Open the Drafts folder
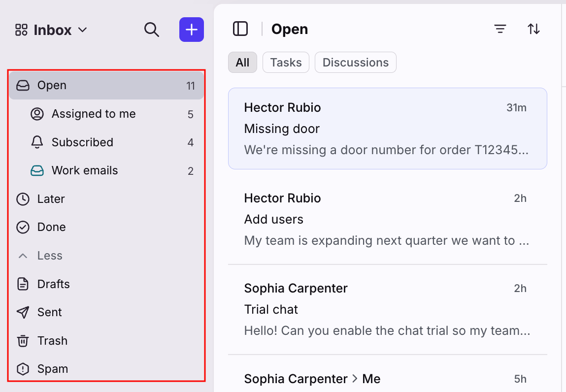Image resolution: width=566 pixels, height=392 pixels. click(x=106, y=284)
